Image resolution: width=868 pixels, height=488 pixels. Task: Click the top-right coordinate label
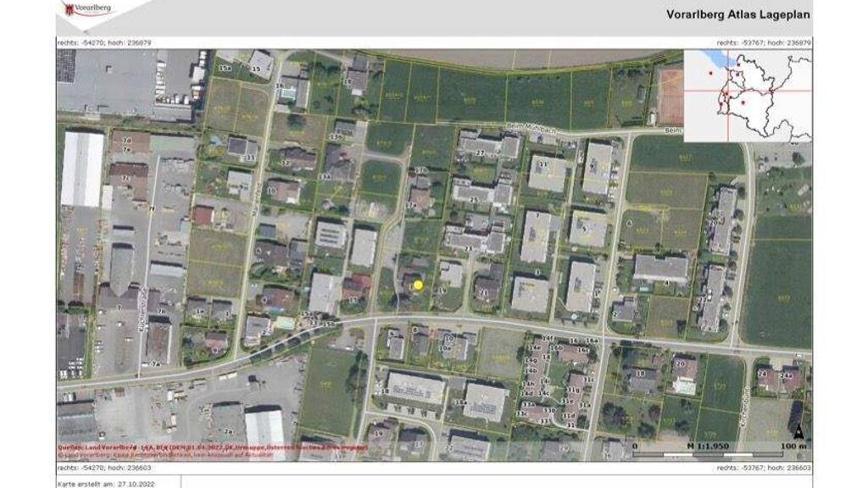click(764, 42)
